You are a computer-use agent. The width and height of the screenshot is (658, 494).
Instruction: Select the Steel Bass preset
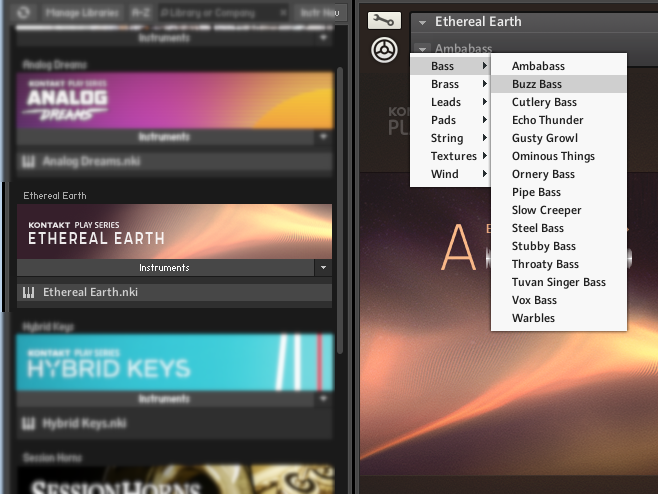[559, 228]
